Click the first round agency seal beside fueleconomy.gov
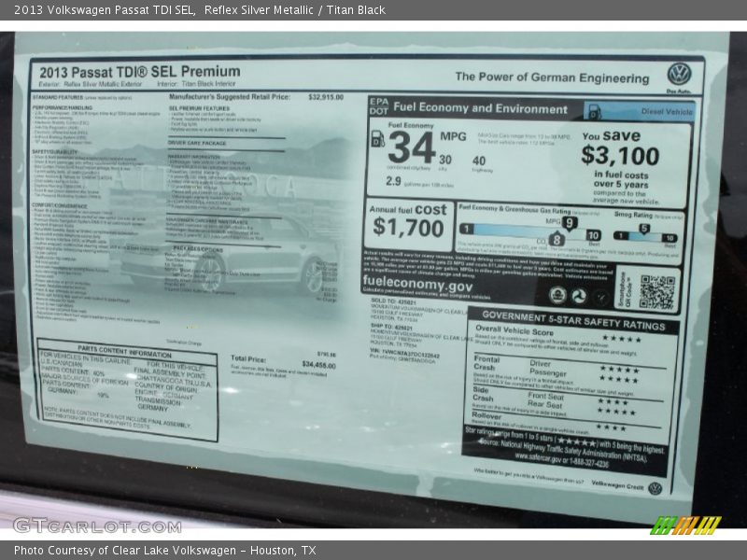The image size is (747, 560). point(557,295)
